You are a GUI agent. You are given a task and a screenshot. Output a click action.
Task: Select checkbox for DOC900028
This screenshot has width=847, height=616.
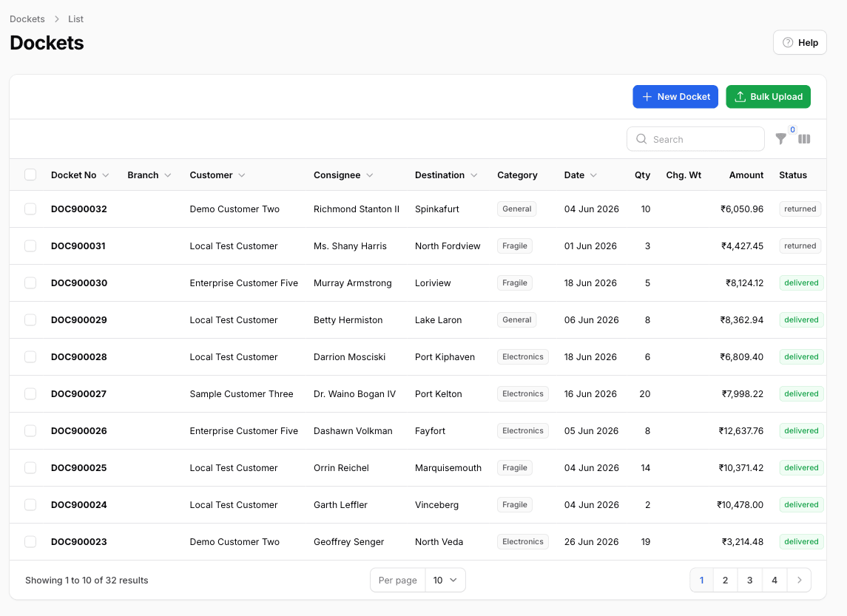30,357
